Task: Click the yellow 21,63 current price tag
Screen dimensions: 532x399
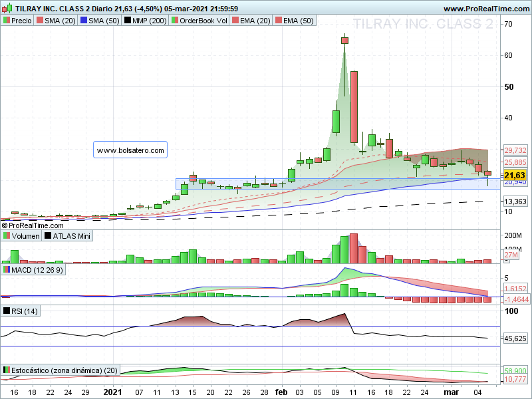Action: pyautogui.click(x=514, y=175)
